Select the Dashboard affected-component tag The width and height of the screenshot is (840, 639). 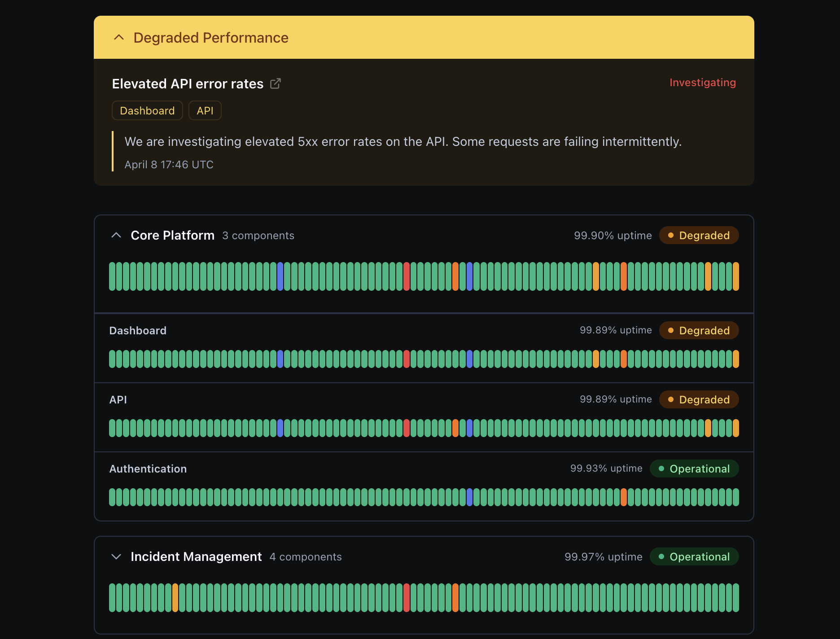(147, 110)
